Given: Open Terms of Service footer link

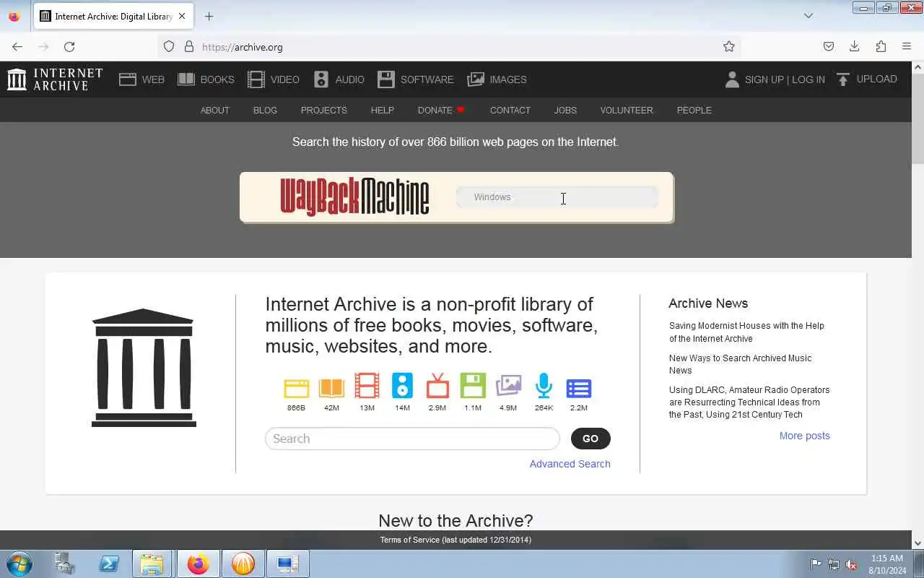Looking at the screenshot, I should coord(456,540).
